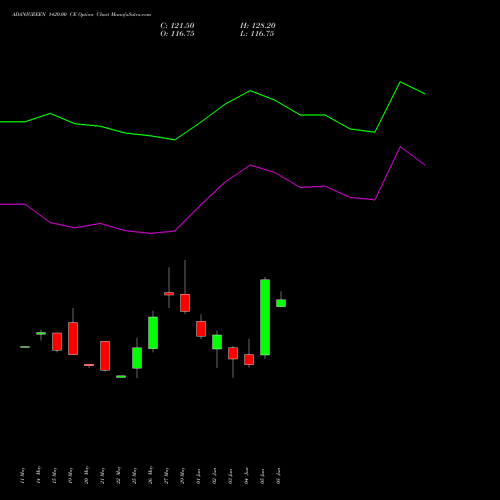Click the 26 May date label

click(150, 475)
